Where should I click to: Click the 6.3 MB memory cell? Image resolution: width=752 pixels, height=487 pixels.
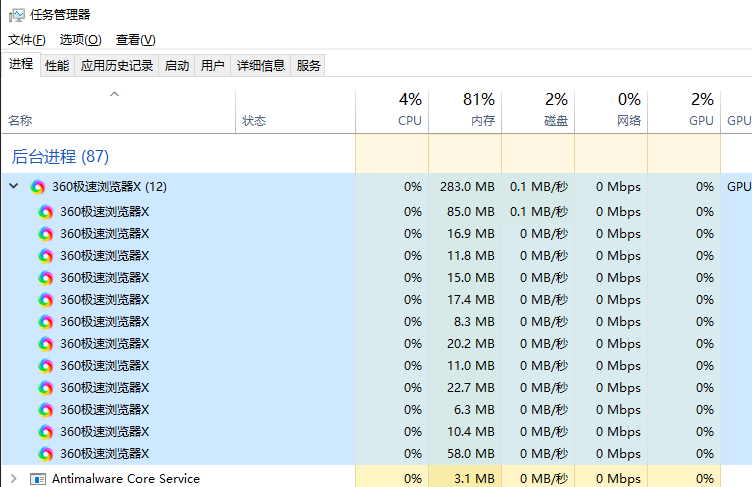coord(465,410)
